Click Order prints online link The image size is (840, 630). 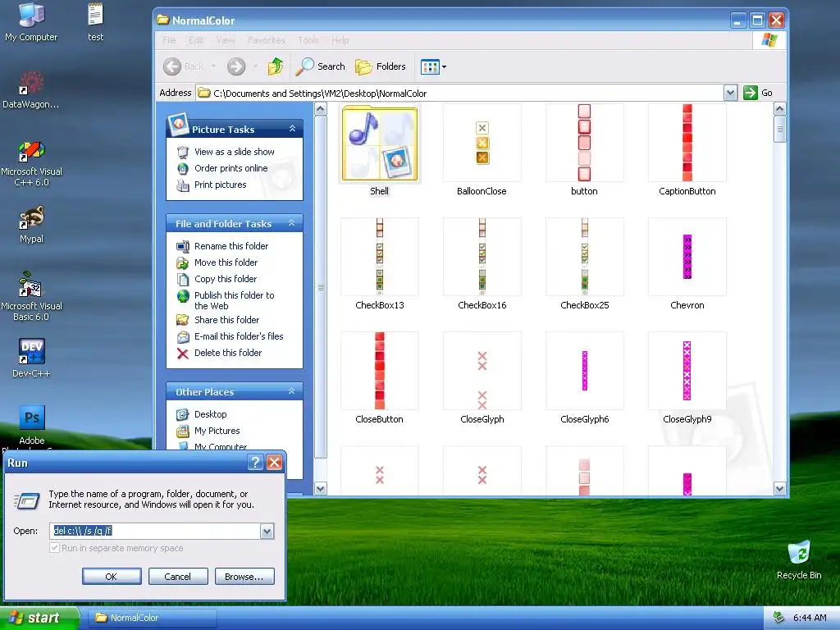(231, 168)
